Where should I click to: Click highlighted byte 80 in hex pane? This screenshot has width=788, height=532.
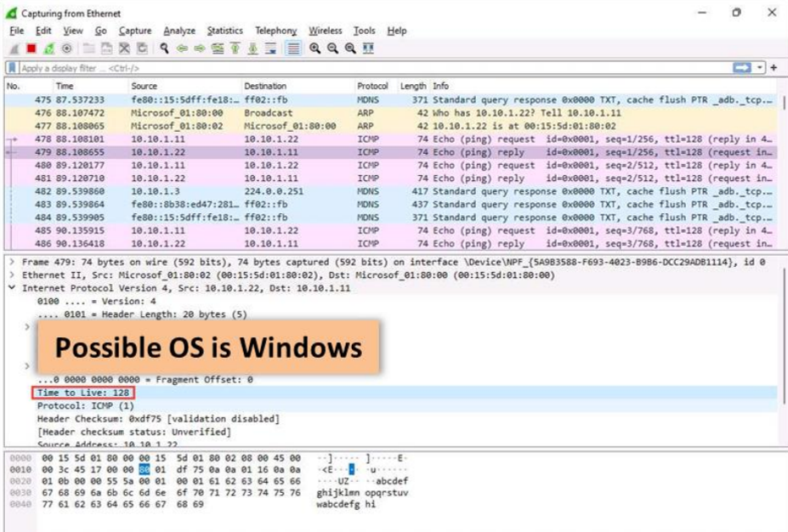tap(145, 470)
